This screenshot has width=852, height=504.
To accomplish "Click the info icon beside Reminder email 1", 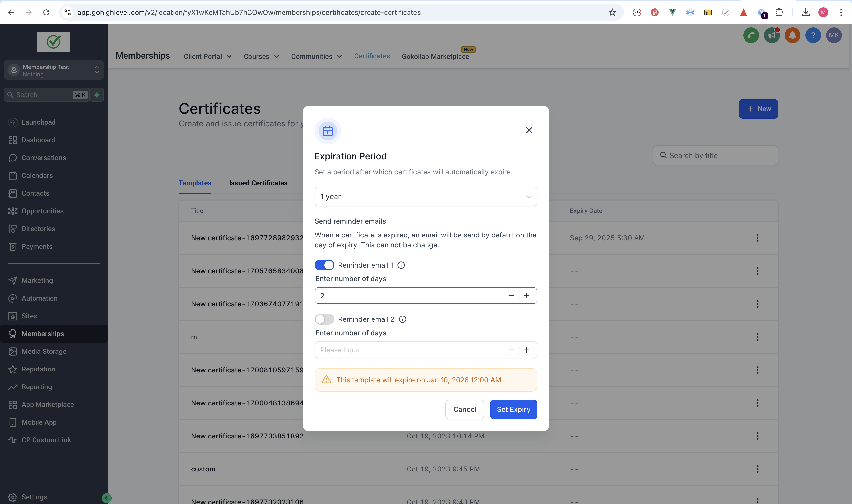I will click(x=401, y=265).
